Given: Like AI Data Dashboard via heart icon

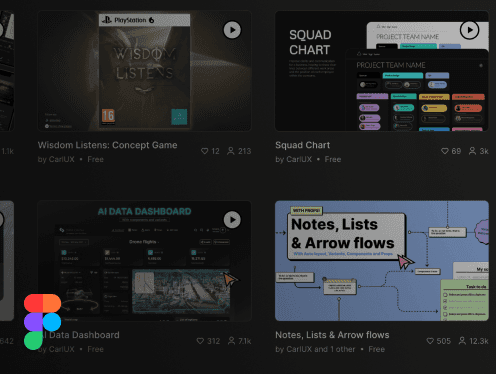Looking at the screenshot, I should coord(200,341).
